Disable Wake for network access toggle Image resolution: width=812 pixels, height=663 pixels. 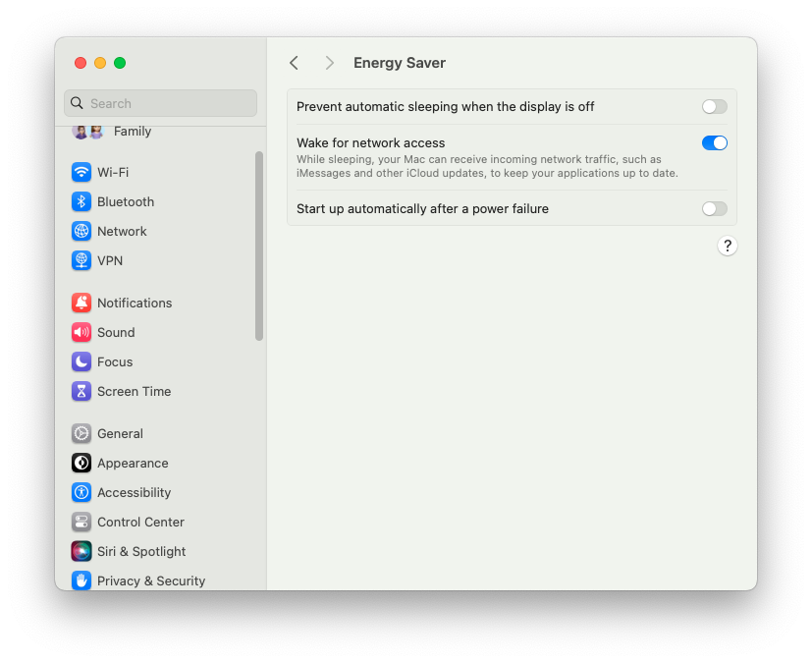pyautogui.click(x=715, y=143)
